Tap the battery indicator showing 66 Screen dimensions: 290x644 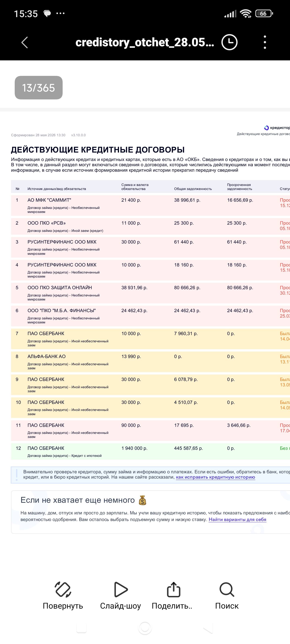tap(264, 13)
